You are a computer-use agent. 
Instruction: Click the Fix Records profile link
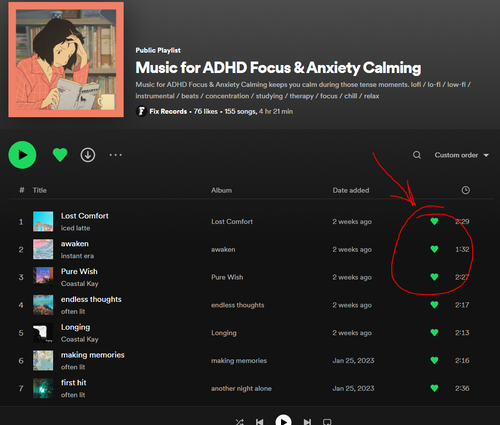pos(168,111)
